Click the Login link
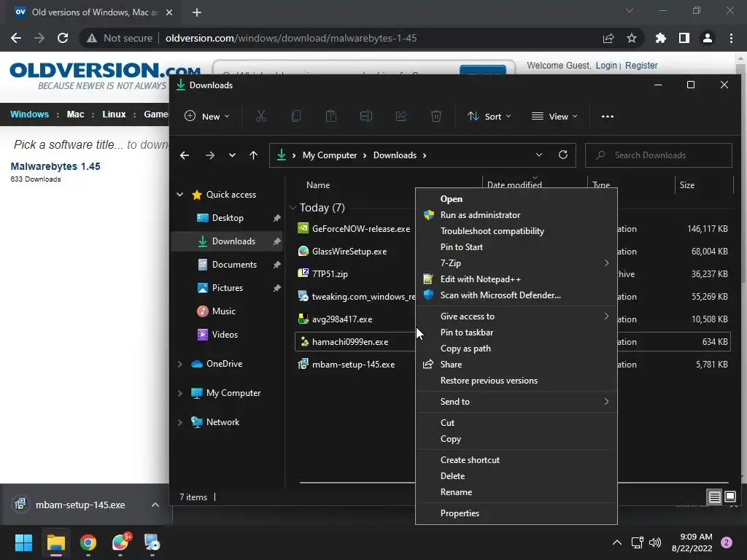 coord(606,65)
